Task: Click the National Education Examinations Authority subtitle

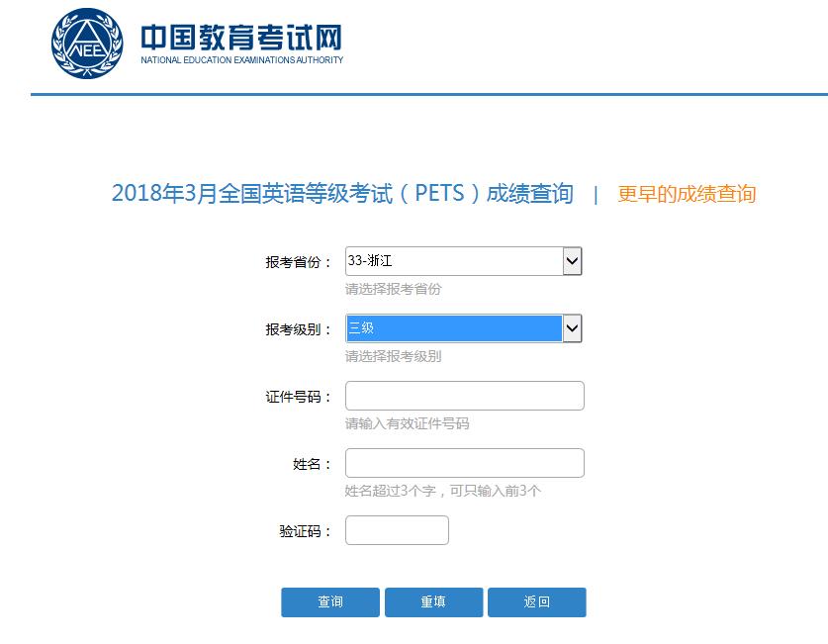Action: coord(241,60)
